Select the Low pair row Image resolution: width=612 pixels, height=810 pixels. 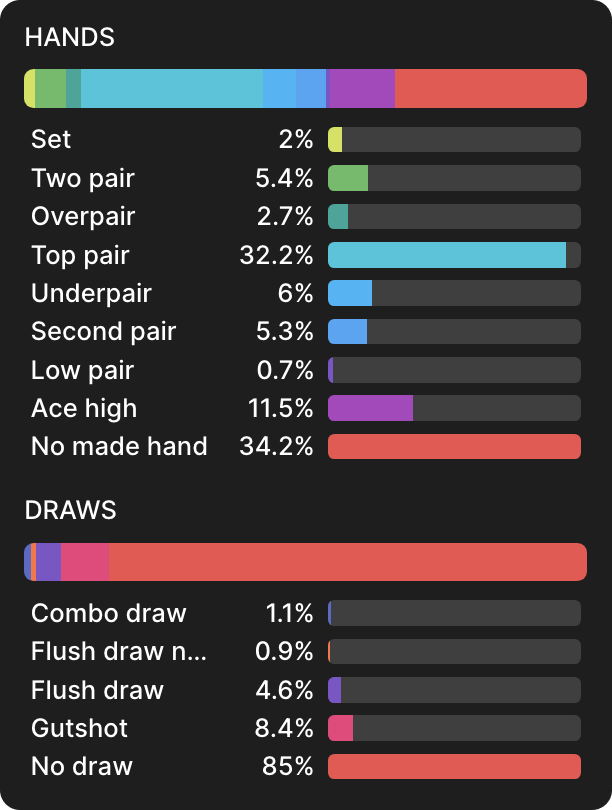tap(82, 370)
